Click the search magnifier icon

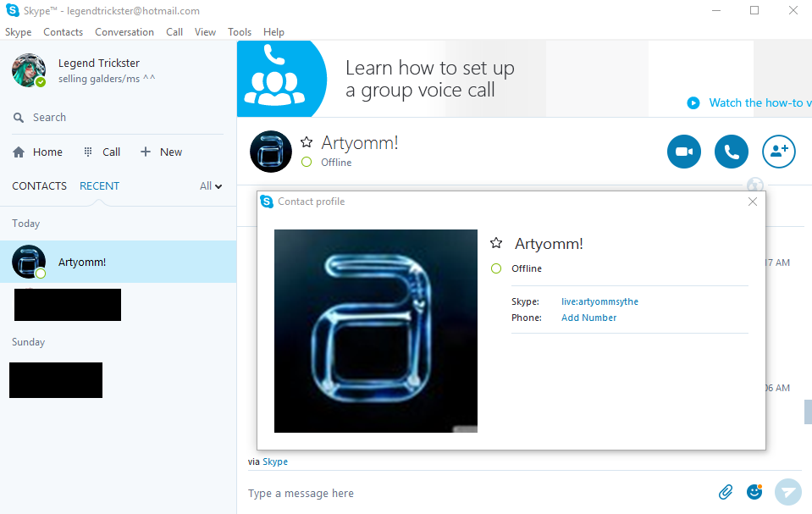(19, 118)
